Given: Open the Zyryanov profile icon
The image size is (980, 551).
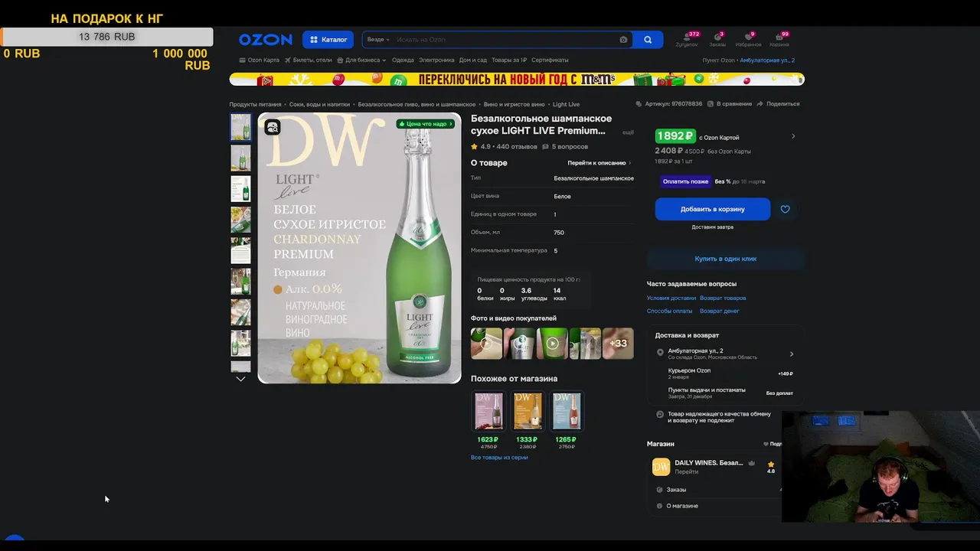Looking at the screenshot, I should tap(687, 40).
